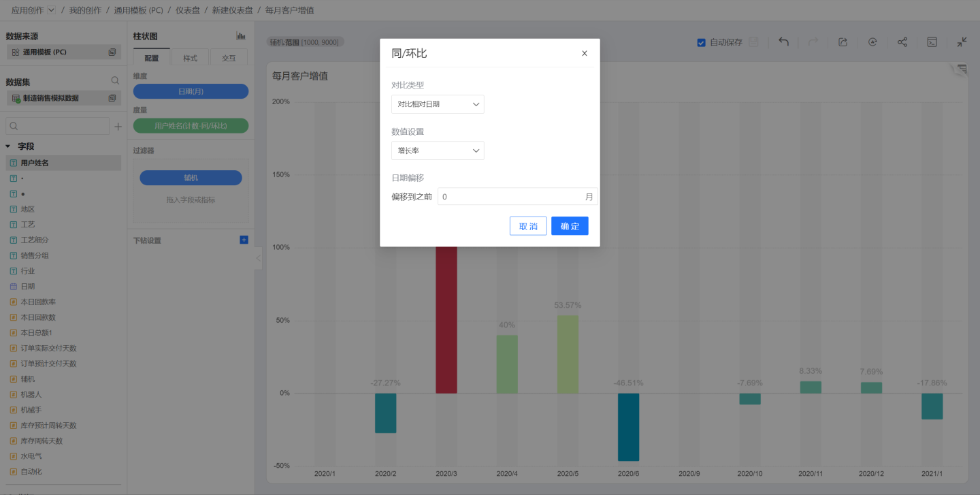Click the plus icon beside field search
The height and width of the screenshot is (495, 980).
118,127
